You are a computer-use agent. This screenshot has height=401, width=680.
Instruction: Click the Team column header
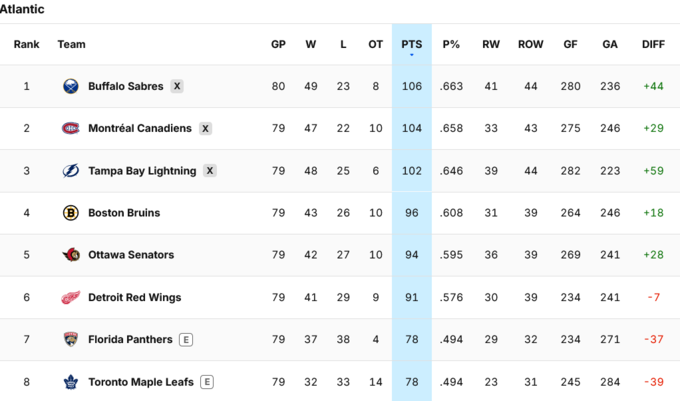coord(72,44)
